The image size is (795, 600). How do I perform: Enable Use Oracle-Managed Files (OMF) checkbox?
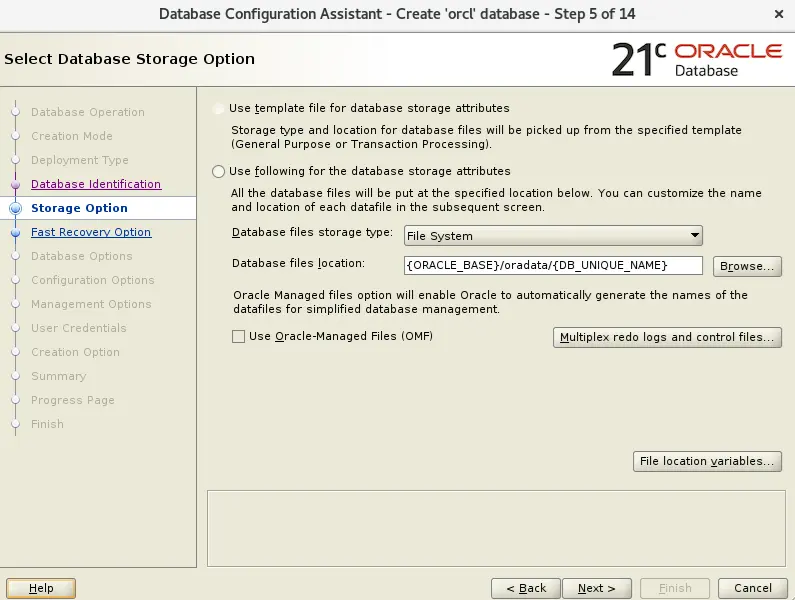click(x=238, y=336)
